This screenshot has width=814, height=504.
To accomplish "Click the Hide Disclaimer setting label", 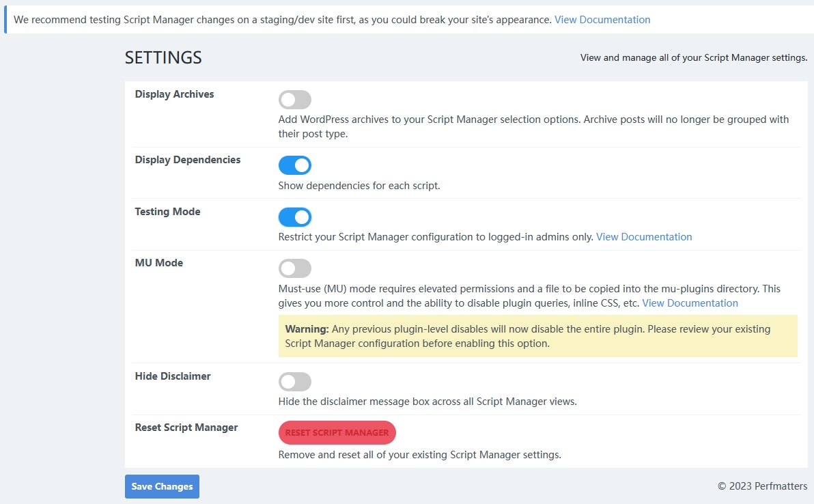I will tap(172, 376).
